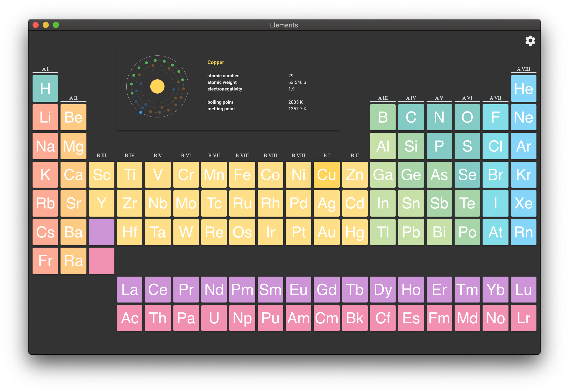Viewport: 569px width, 392px height.
Task: Click the yellow nucleus in the atom diagram
Action: pyautogui.click(x=157, y=86)
